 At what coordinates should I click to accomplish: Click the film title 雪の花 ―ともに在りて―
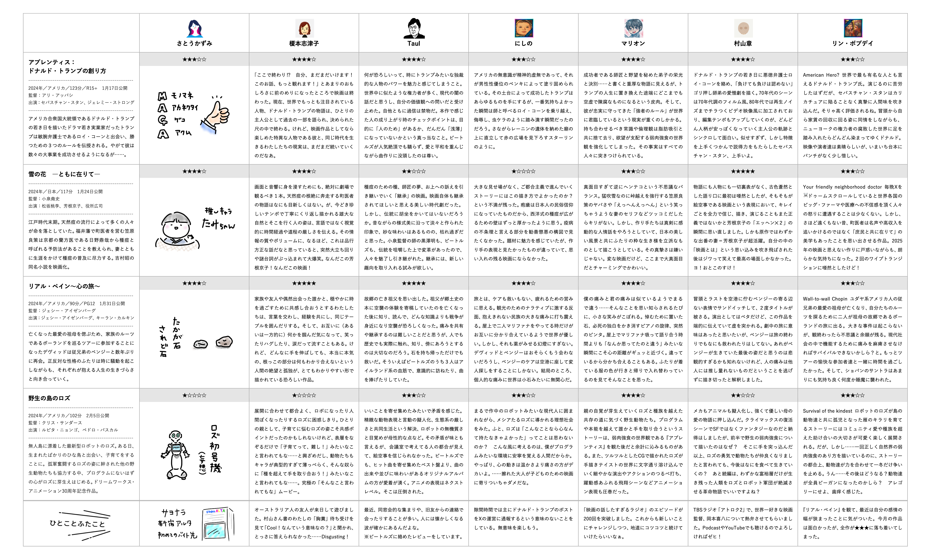[x=64, y=174]
